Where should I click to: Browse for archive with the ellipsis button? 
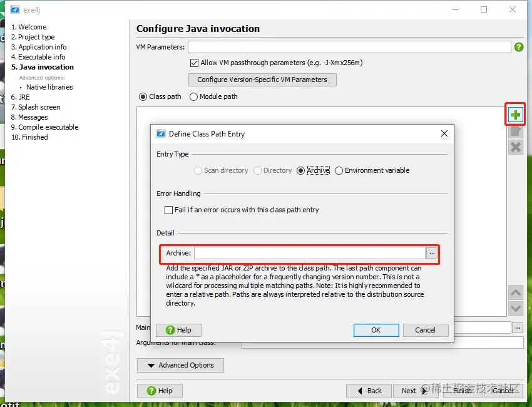[x=432, y=253]
